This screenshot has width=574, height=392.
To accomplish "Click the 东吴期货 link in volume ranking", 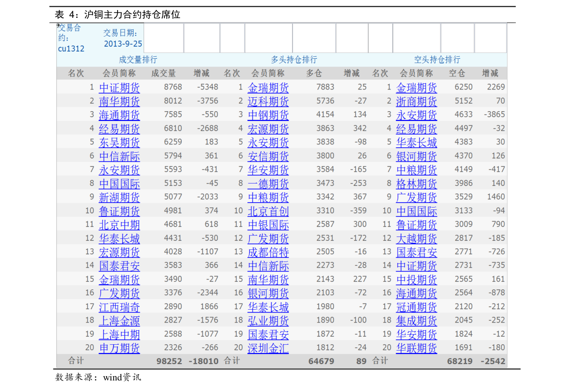I will click(x=120, y=143).
